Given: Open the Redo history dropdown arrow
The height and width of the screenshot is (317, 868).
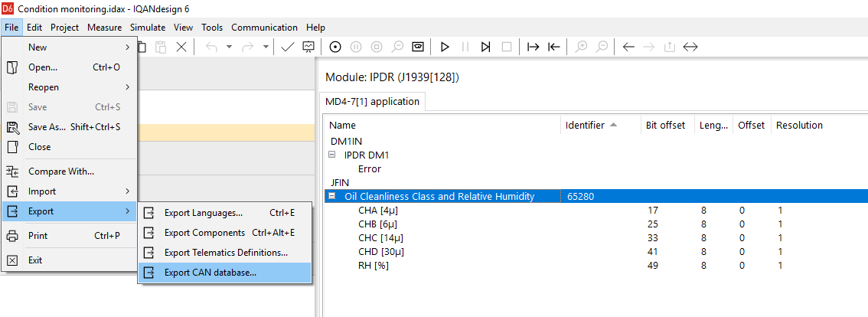Looking at the screenshot, I should (x=266, y=47).
